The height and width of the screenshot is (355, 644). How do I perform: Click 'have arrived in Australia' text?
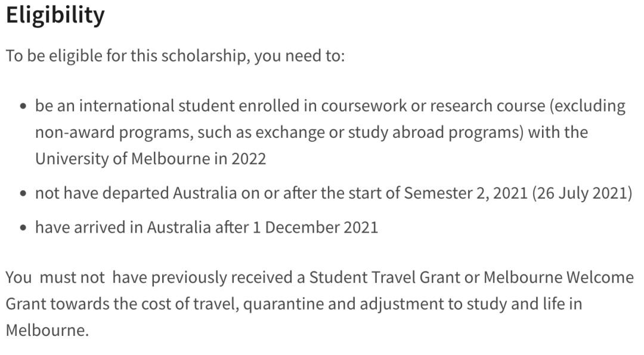(x=123, y=228)
